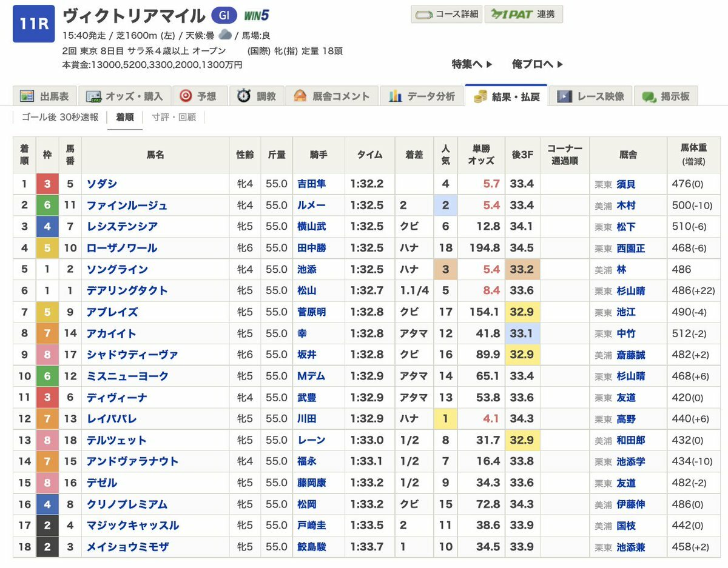Screen dimensions: 728x568
Task: Click the highlighted 33.2 後3F cell
Action: (522, 269)
